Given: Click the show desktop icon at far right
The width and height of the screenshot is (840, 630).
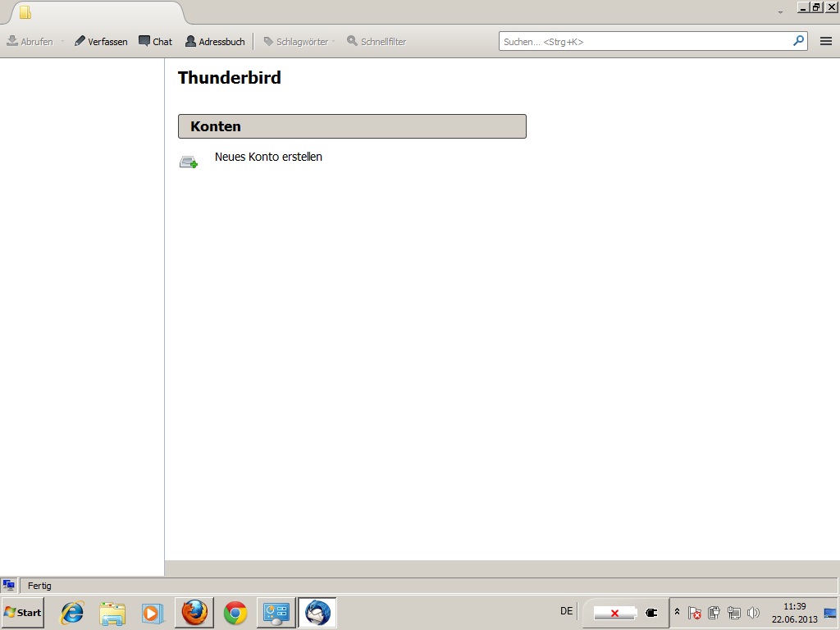Looking at the screenshot, I should point(830,612).
